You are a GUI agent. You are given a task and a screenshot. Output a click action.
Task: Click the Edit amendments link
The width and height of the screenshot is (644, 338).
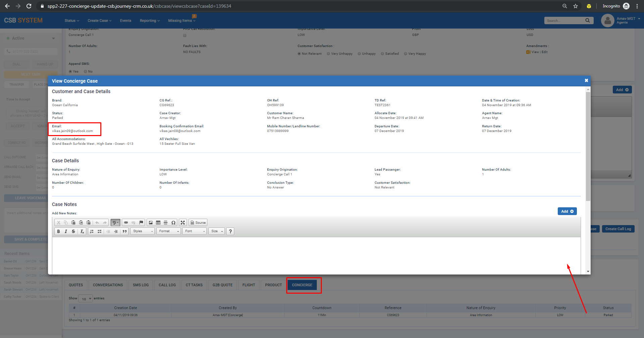click(x=544, y=52)
